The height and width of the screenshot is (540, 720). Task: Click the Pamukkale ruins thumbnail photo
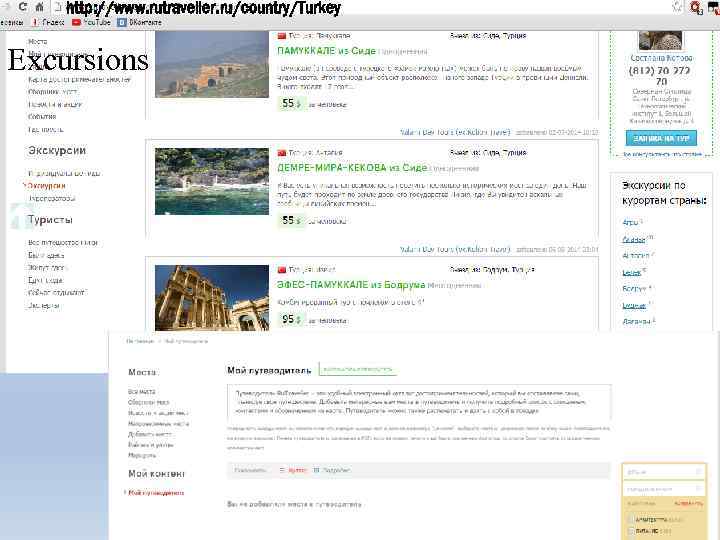click(212, 64)
